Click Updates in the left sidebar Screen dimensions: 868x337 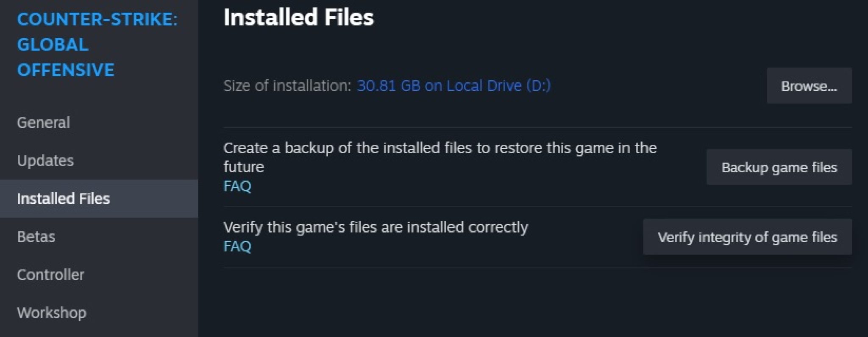point(45,161)
